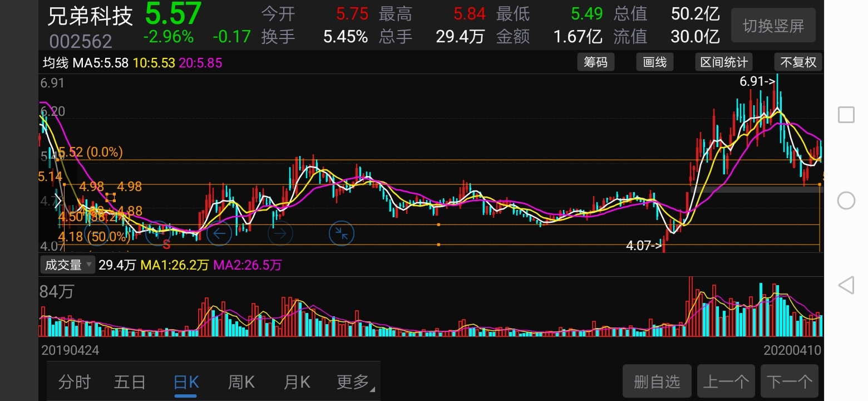This screenshot has height=401, width=868.
Task: Tap the 6.20 price axis label
Action: 53,111
